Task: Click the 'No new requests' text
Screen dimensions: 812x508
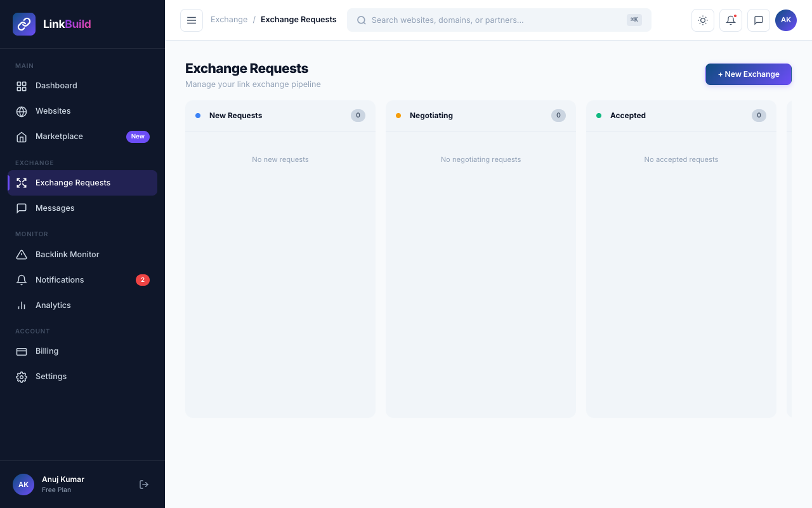Action: (x=280, y=159)
